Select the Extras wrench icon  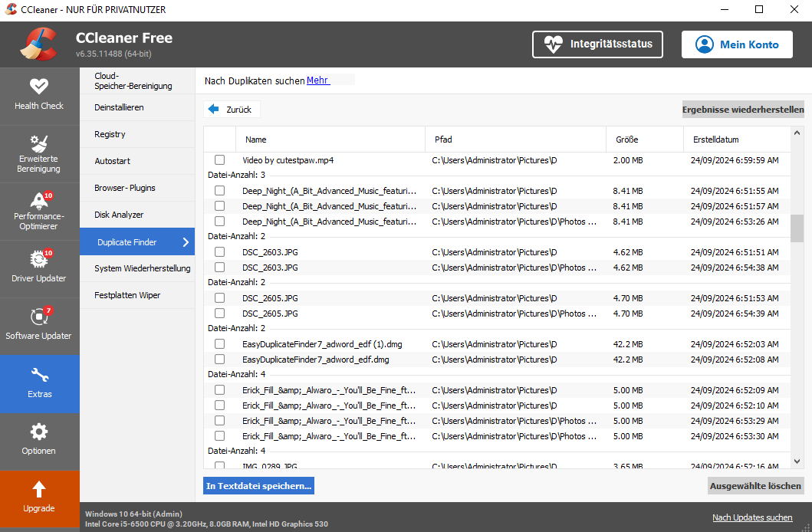[39, 375]
